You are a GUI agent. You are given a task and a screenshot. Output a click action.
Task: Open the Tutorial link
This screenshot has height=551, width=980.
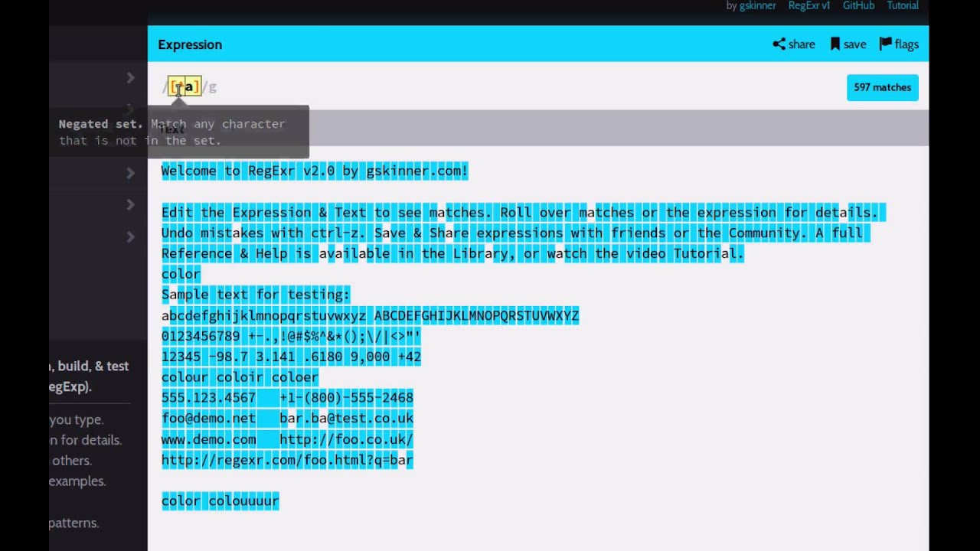pos(903,5)
